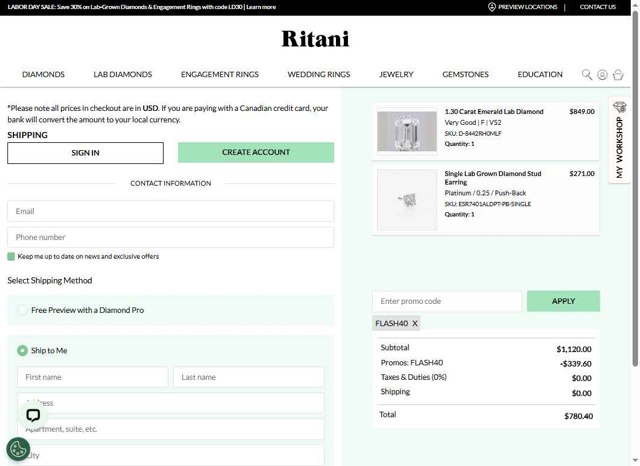This screenshot has width=640, height=466.
Task: Click the $780.40 total amount
Action: coord(578,416)
